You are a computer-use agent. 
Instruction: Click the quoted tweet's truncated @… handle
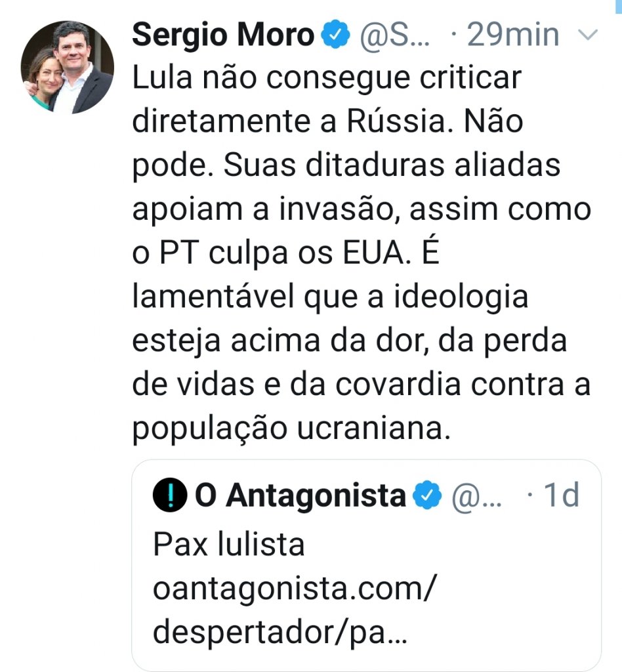tap(477, 496)
